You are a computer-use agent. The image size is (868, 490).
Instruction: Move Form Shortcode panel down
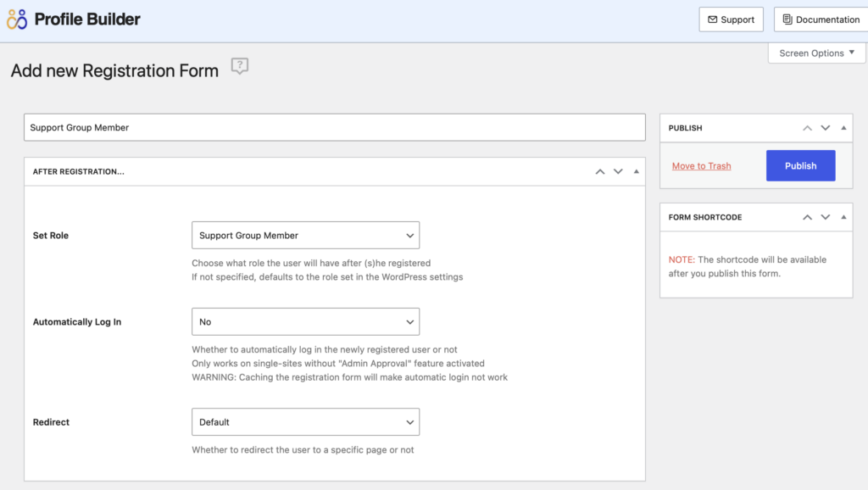coord(826,217)
